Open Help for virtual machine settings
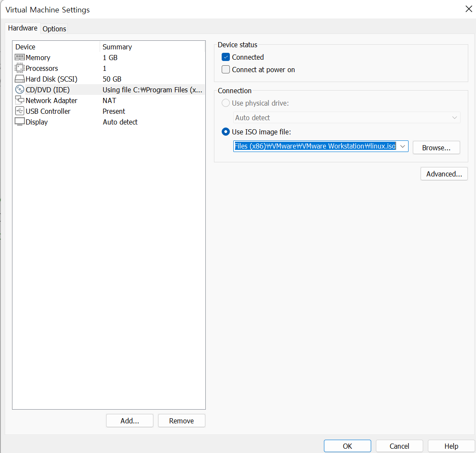This screenshot has height=453, width=476. [451, 446]
